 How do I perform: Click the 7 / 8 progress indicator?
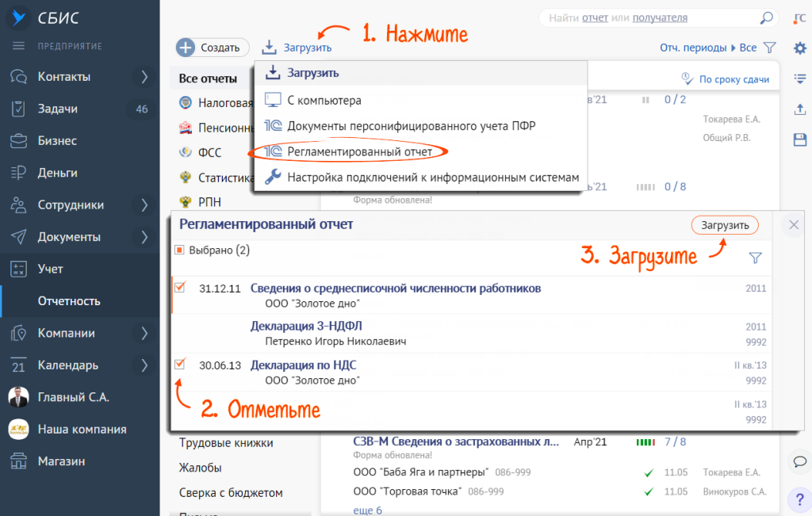coord(676,442)
